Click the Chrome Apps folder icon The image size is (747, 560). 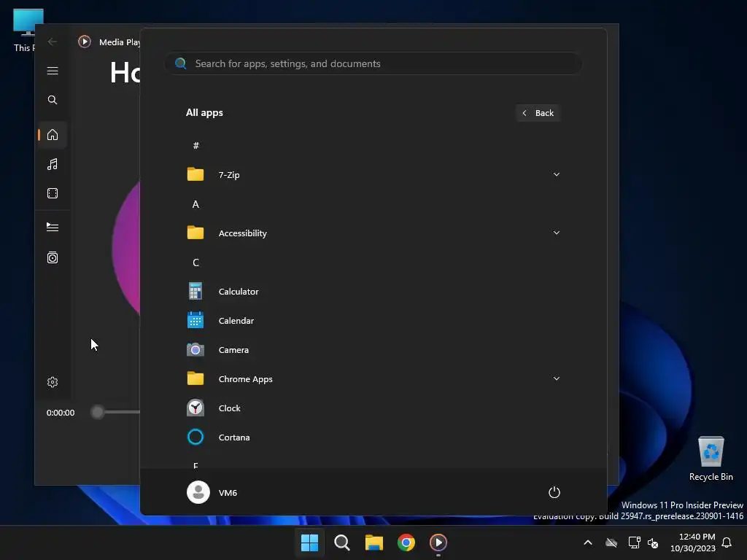tap(196, 379)
